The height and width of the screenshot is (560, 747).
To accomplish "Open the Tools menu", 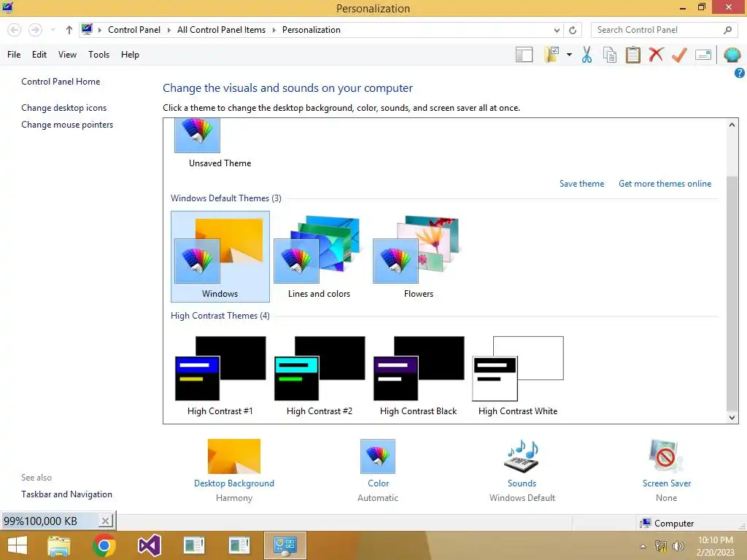I will pyautogui.click(x=98, y=55).
